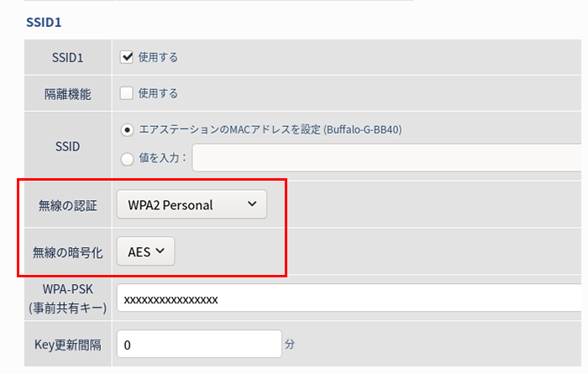588x374 pixels.
Task: Select the 値を入力 radio button
Action: pyautogui.click(x=127, y=159)
